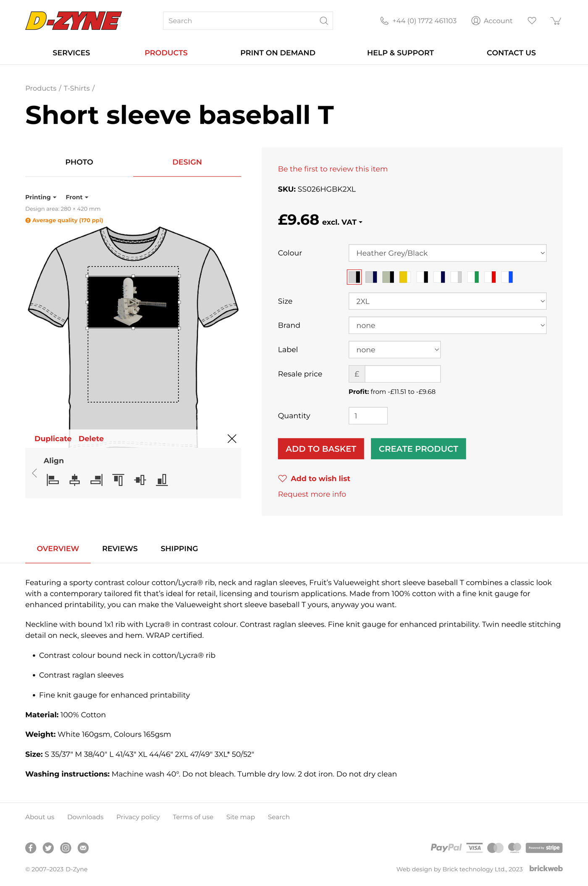This screenshot has height=886, width=588.
Task: Open wishlist heart icon in header
Action: click(x=532, y=21)
